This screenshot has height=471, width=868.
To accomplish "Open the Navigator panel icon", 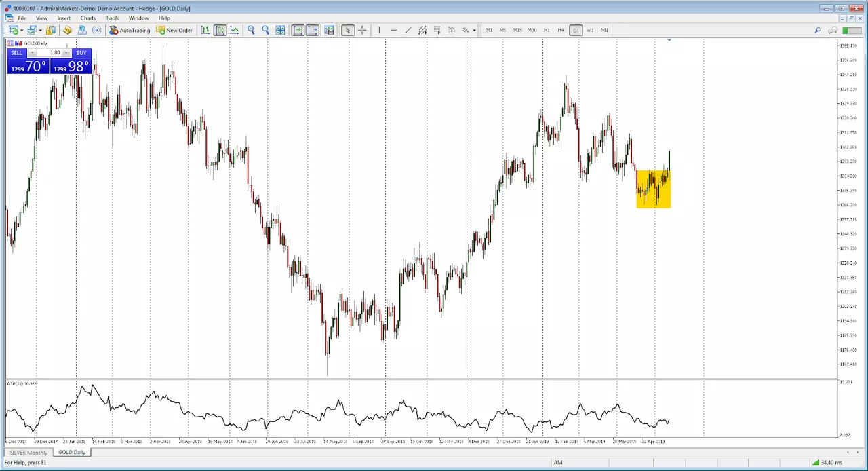I will pyautogui.click(x=82, y=30).
